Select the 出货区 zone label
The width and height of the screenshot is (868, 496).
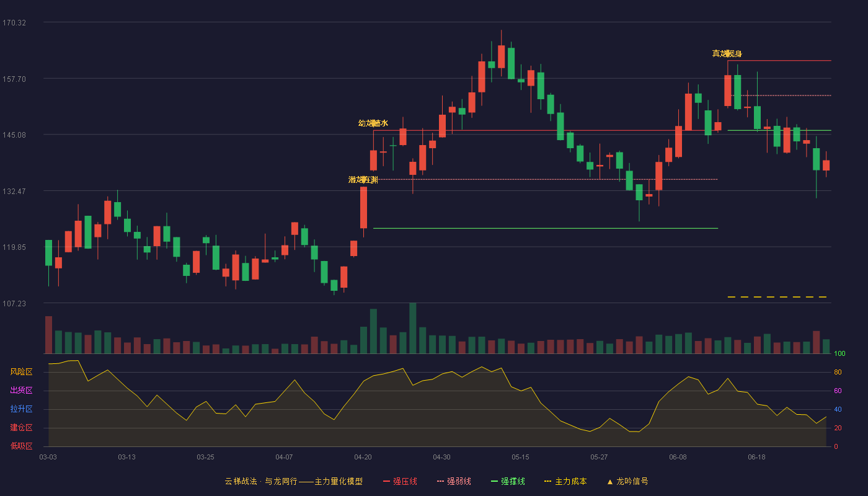(21, 391)
